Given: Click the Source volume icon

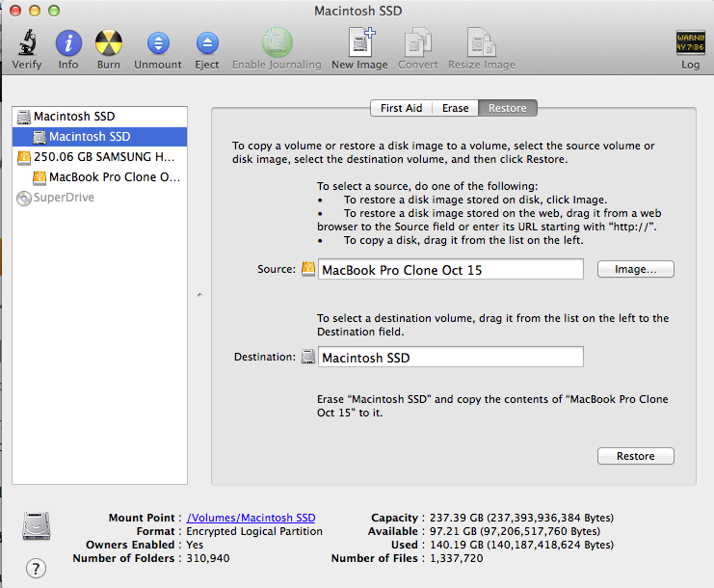Looking at the screenshot, I should 308,269.
